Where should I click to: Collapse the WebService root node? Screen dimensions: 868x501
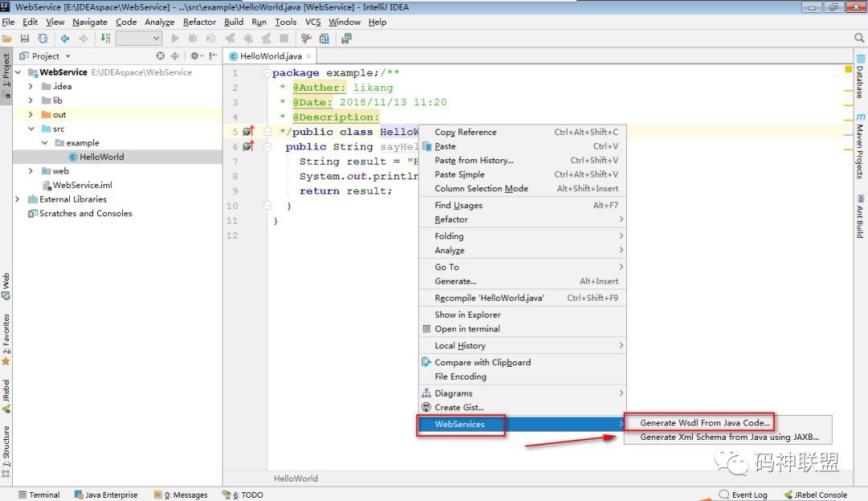pos(18,72)
